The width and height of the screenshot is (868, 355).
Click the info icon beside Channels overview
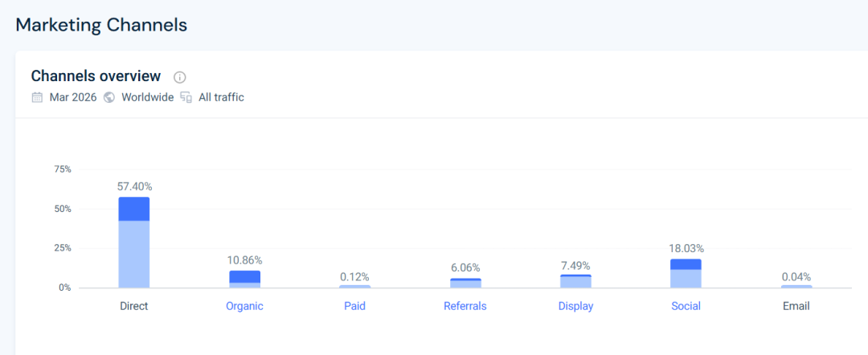tap(180, 77)
